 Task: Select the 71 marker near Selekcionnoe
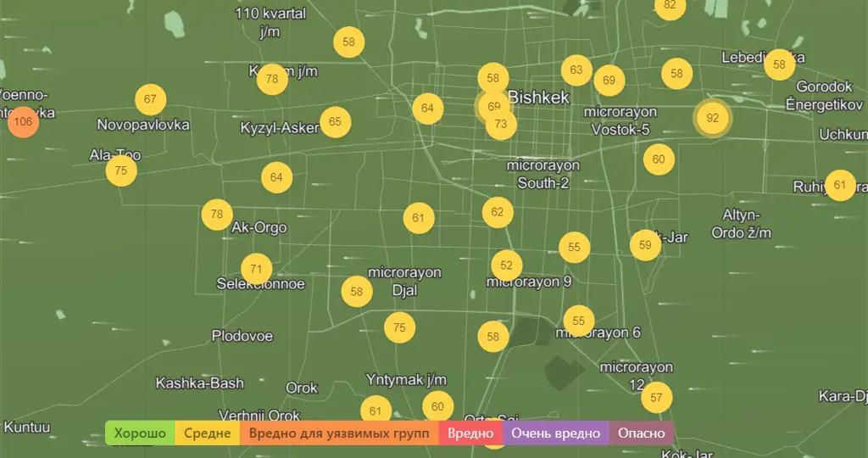257,270
